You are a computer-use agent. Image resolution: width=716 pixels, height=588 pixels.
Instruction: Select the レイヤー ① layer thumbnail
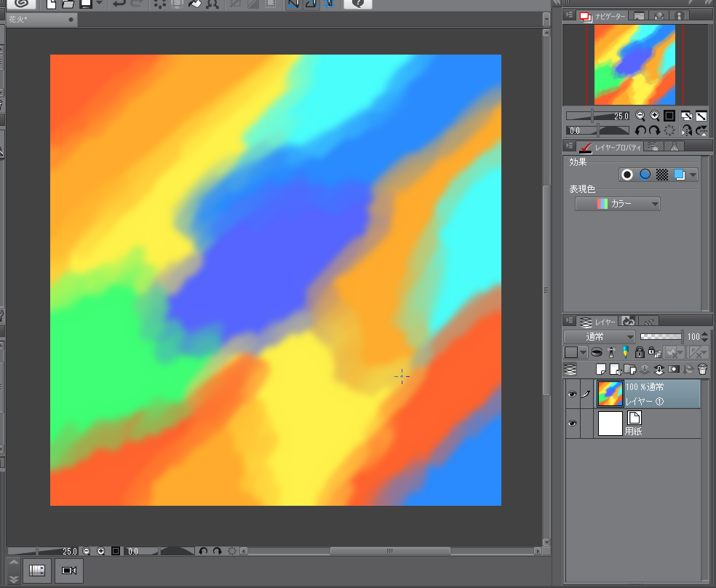click(610, 394)
